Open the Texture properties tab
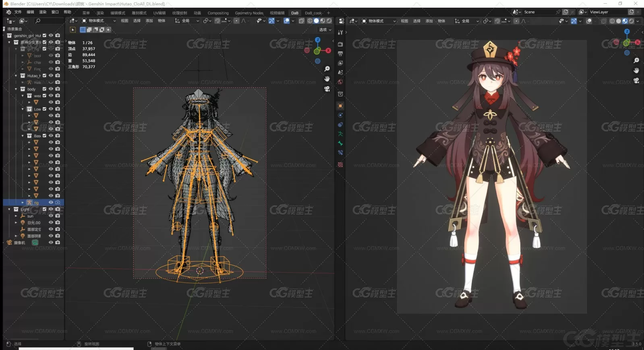The image size is (644, 350). click(x=340, y=165)
